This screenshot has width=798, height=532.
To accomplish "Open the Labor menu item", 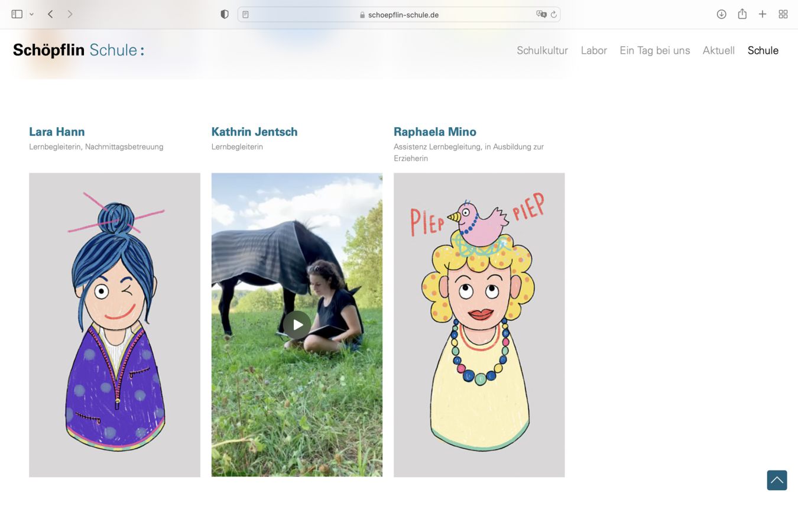I will tap(593, 51).
